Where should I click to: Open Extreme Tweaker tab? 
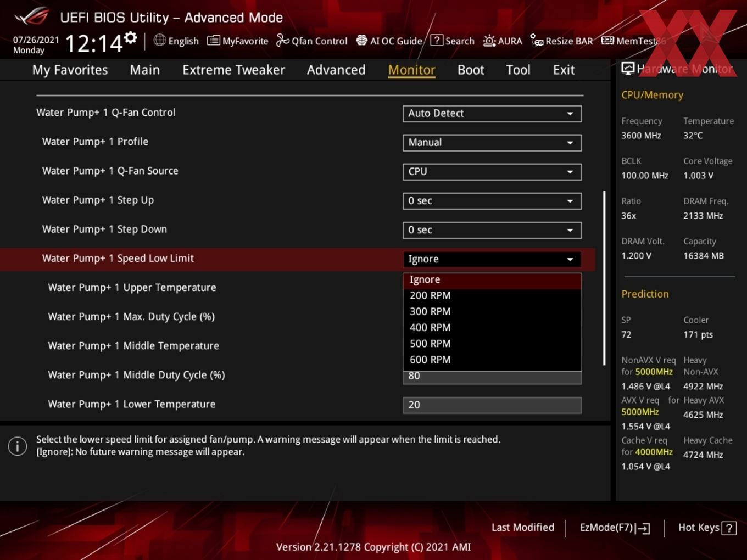(233, 70)
